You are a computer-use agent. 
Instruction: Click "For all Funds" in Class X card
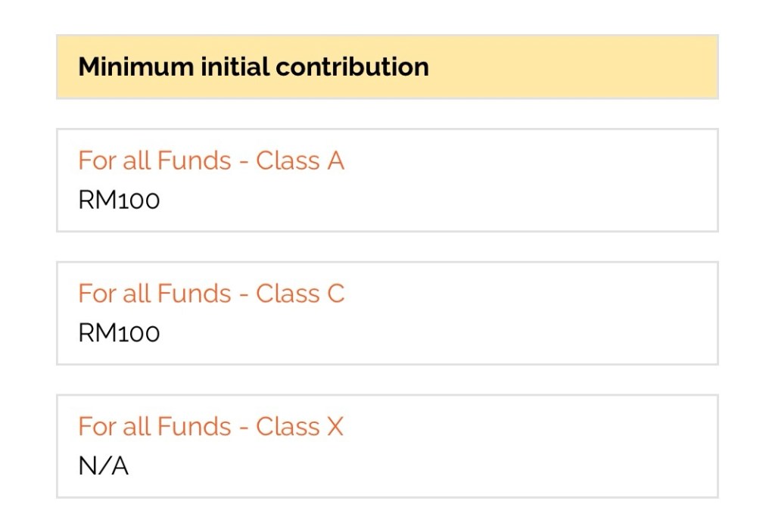(x=154, y=427)
